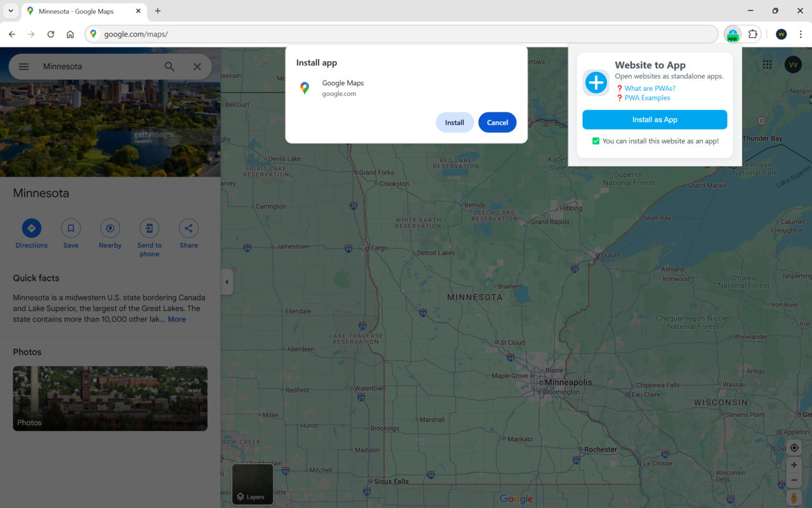Select the Street View pegman
The height and width of the screenshot is (508, 812).
[794, 498]
